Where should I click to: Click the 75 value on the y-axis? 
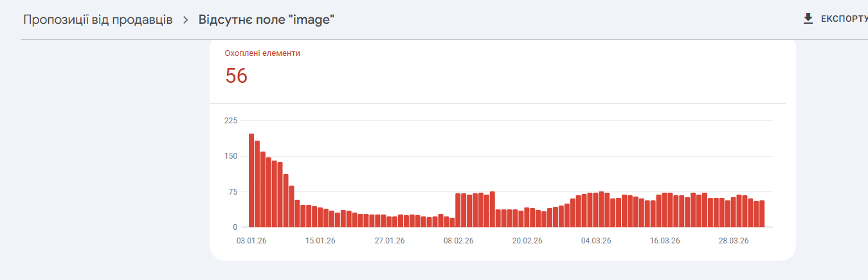233,192
